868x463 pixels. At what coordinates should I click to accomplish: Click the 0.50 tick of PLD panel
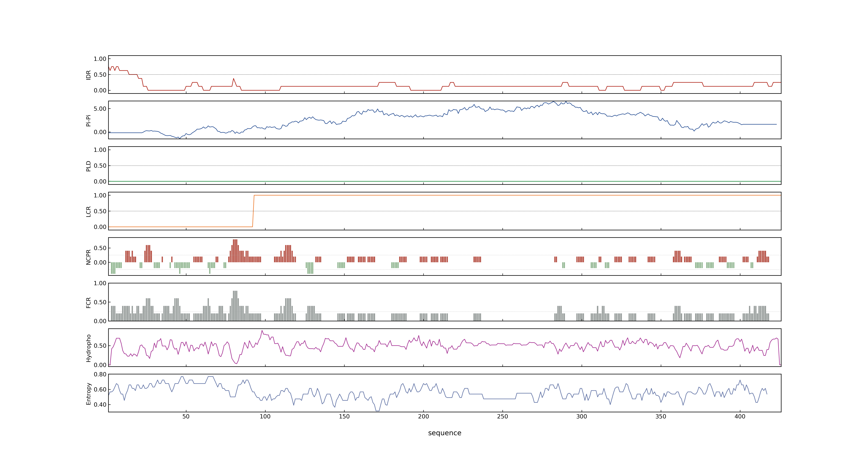click(100, 166)
